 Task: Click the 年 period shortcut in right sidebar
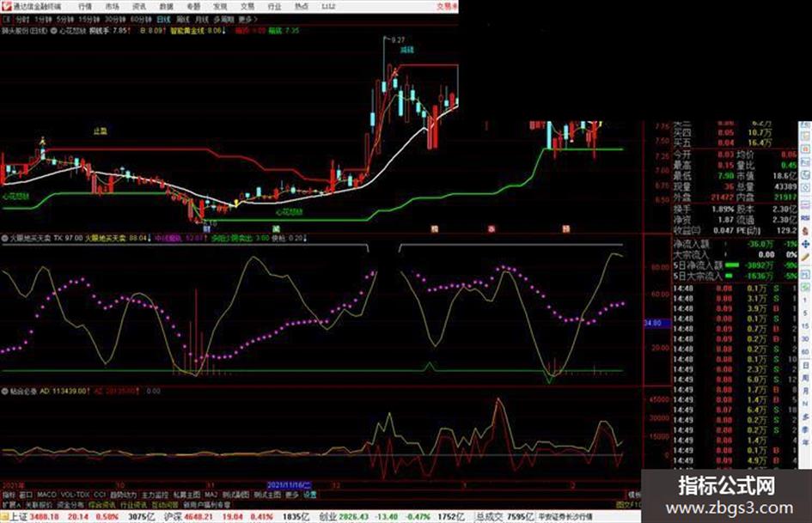[x=805, y=443]
